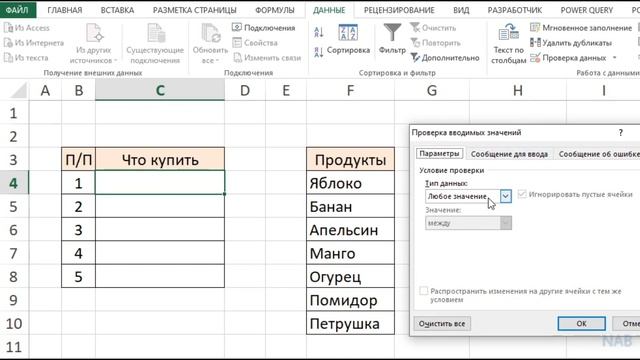Click the Изменить связи icon
The image size is (640, 360).
(237, 58)
